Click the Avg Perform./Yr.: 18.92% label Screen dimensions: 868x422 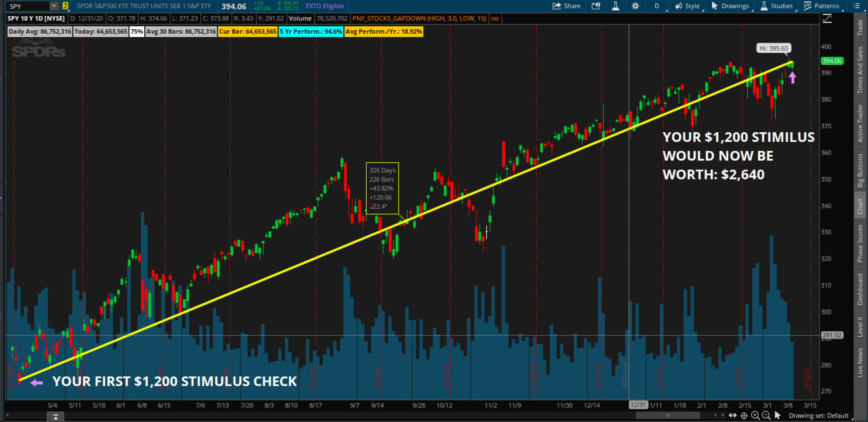384,31
